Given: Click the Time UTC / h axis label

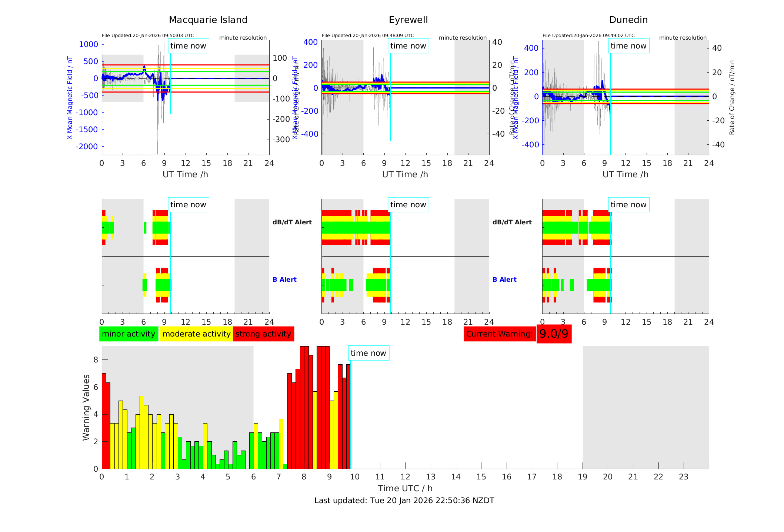Looking at the screenshot, I should pyautogui.click(x=405, y=488).
